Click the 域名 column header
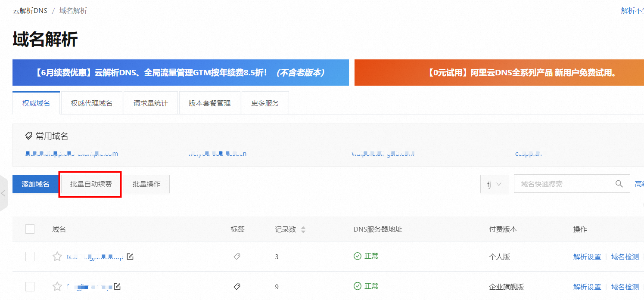This screenshot has width=644, height=300. [x=59, y=229]
